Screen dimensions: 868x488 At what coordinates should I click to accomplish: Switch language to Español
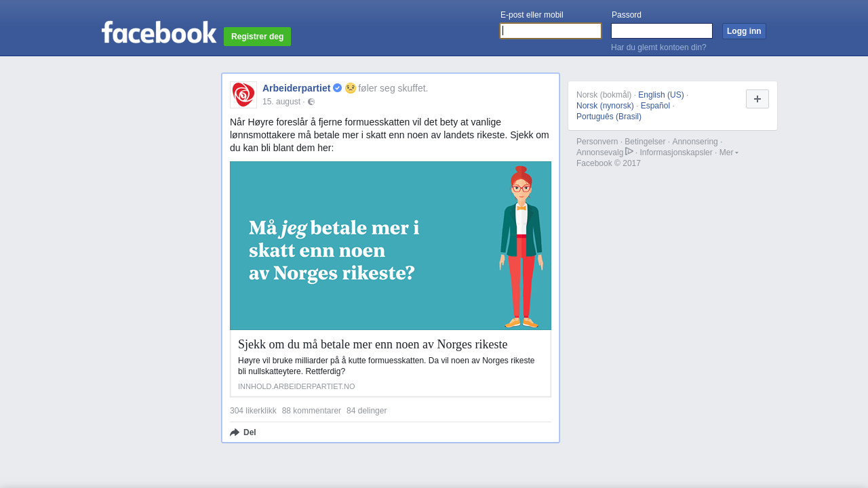pyautogui.click(x=655, y=106)
